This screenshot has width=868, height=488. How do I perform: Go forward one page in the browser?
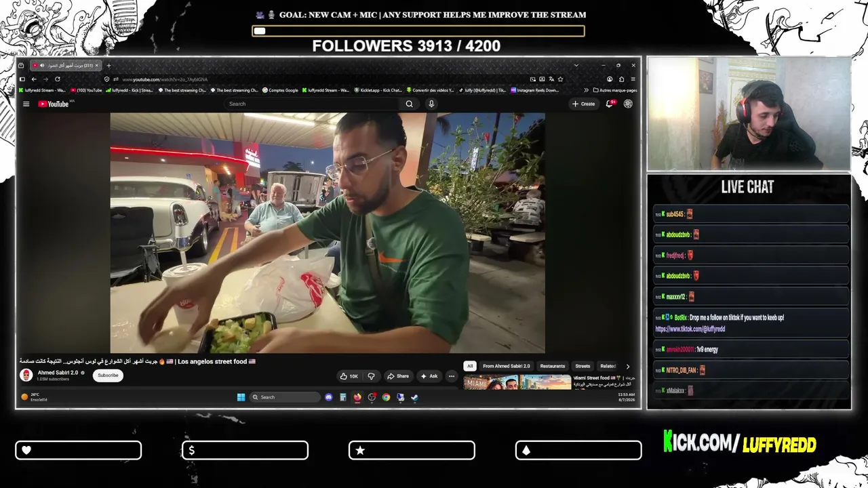45,79
